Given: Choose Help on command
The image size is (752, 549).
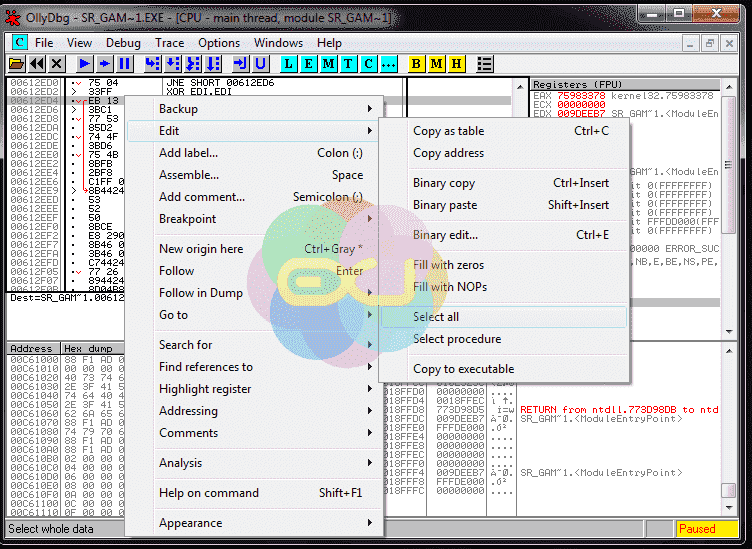Looking at the screenshot, I should click(x=255, y=493).
